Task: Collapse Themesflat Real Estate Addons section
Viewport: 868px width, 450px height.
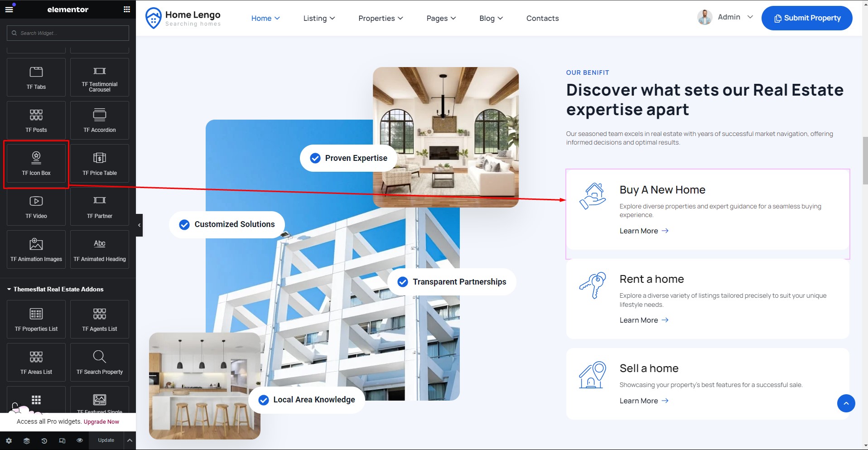Action: click(55, 289)
